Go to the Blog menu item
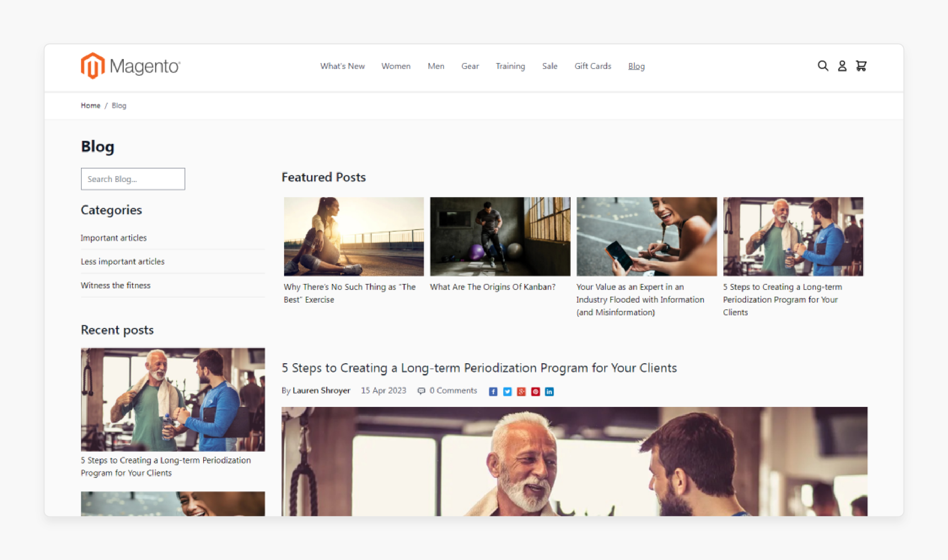Image resolution: width=948 pixels, height=560 pixels. (x=636, y=66)
